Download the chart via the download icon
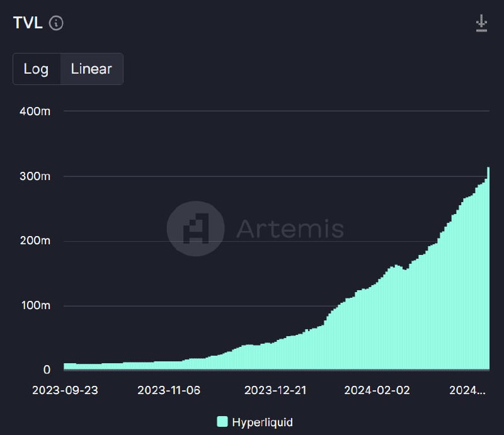Image resolution: width=504 pixels, height=435 pixels. point(481,23)
